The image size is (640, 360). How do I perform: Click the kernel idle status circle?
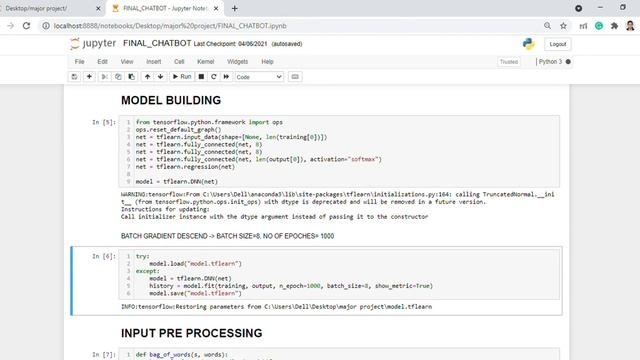coord(568,62)
